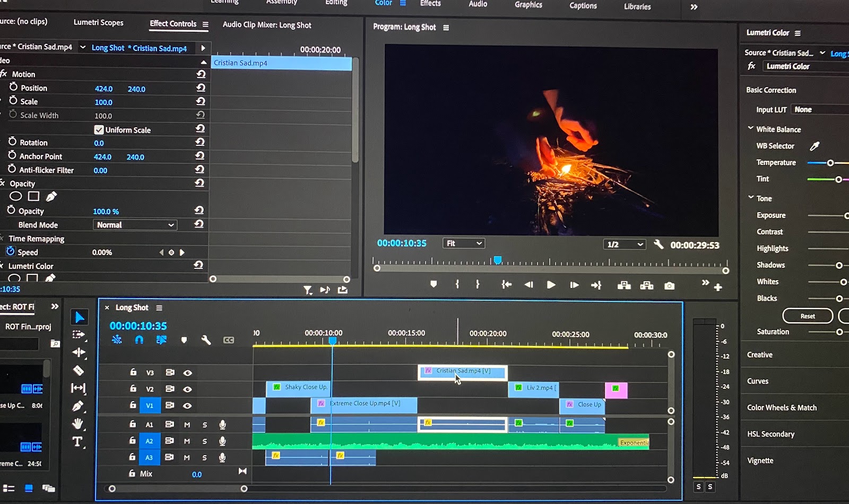This screenshot has height=504, width=849.
Task: Add a marker in timeline header
Action: 184,340
